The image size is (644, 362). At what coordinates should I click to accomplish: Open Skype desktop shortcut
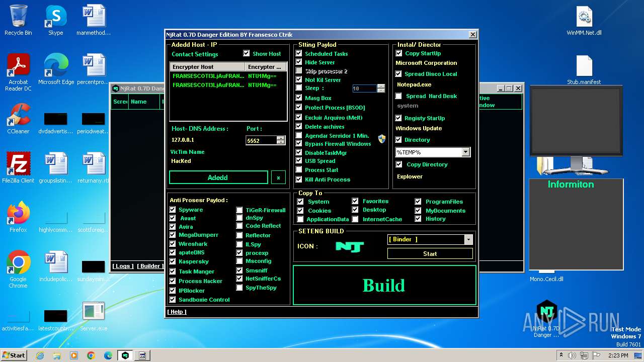tap(55, 20)
